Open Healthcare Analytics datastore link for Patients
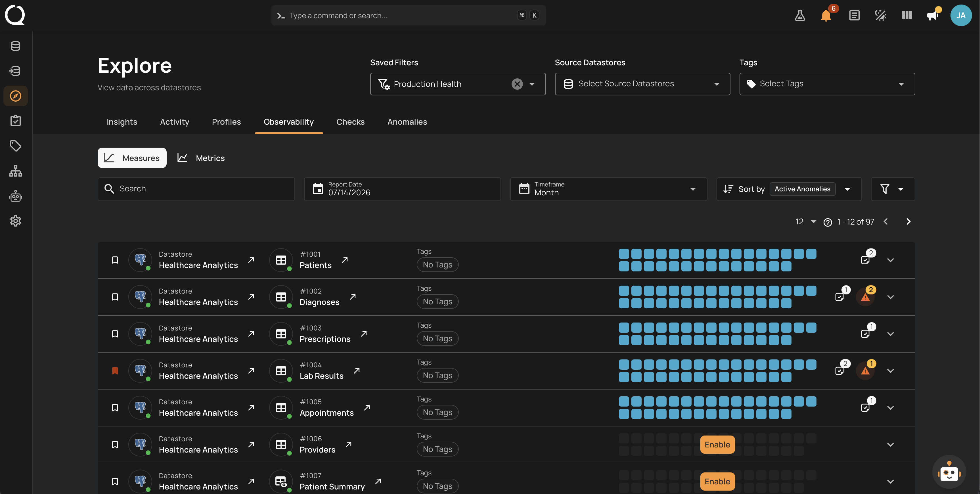This screenshot has height=494, width=980. click(251, 260)
